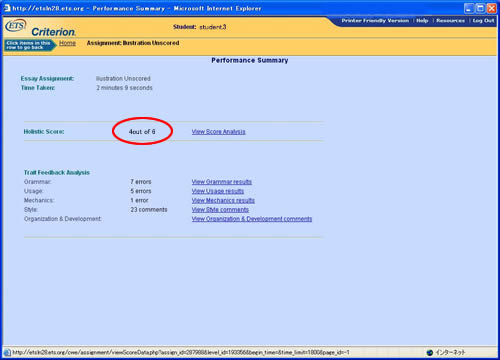Open the Help menu link

pyautogui.click(x=422, y=21)
